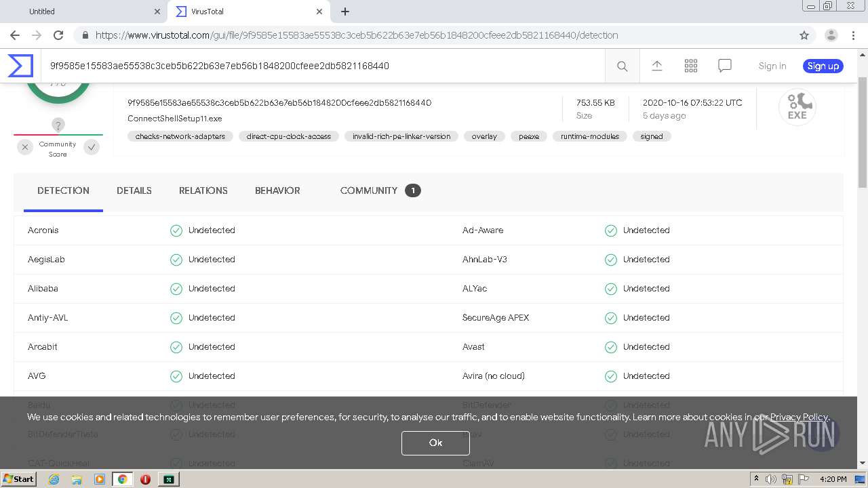Click the AhnLab-V3 engine name
Viewport: 868px width, 488px height.
tap(485, 260)
